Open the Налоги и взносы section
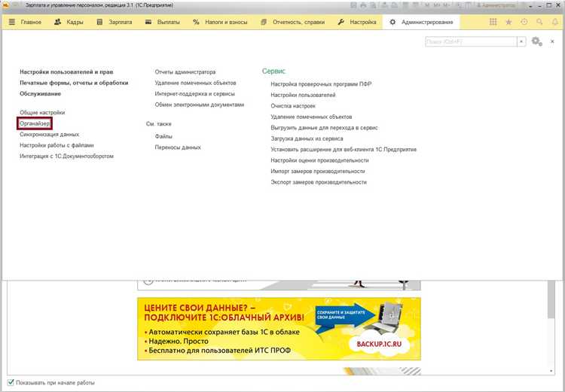The width and height of the screenshot is (565, 392). pyautogui.click(x=220, y=22)
